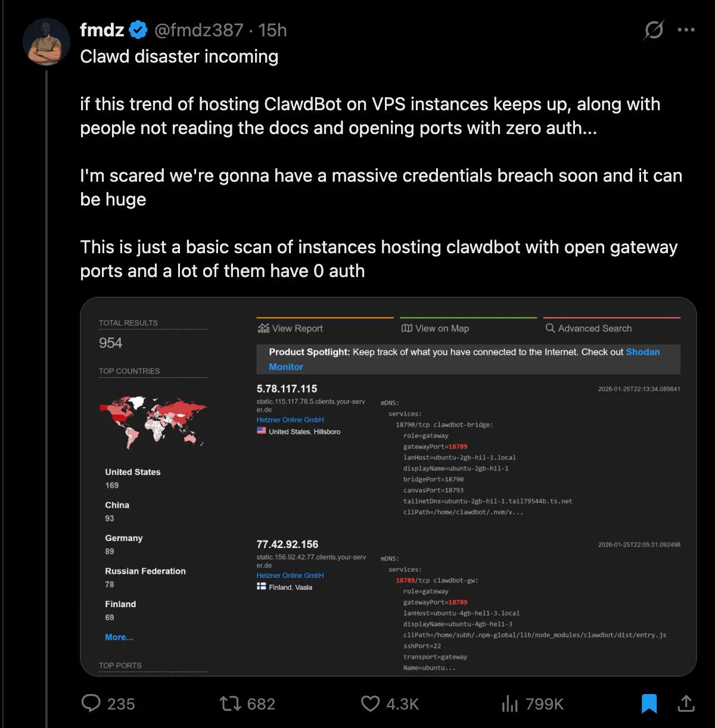Open Grok analysis of this post
The image size is (715, 728).
click(653, 30)
